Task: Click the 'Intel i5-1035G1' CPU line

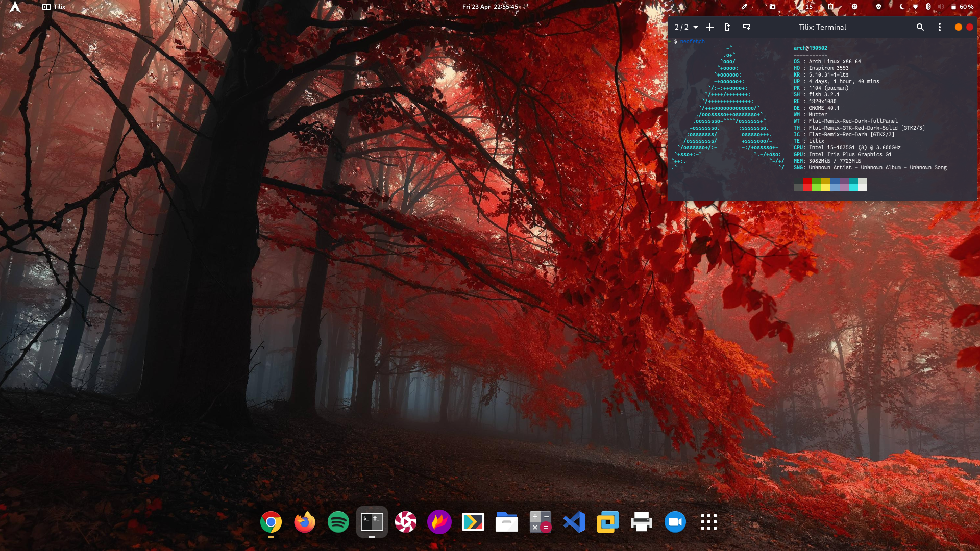Action: (x=854, y=148)
